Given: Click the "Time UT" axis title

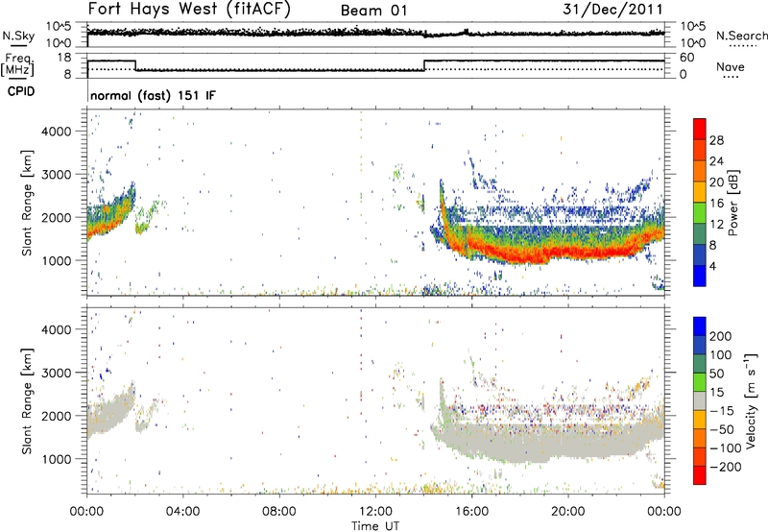Looking at the screenshot, I should pyautogui.click(x=375, y=525).
